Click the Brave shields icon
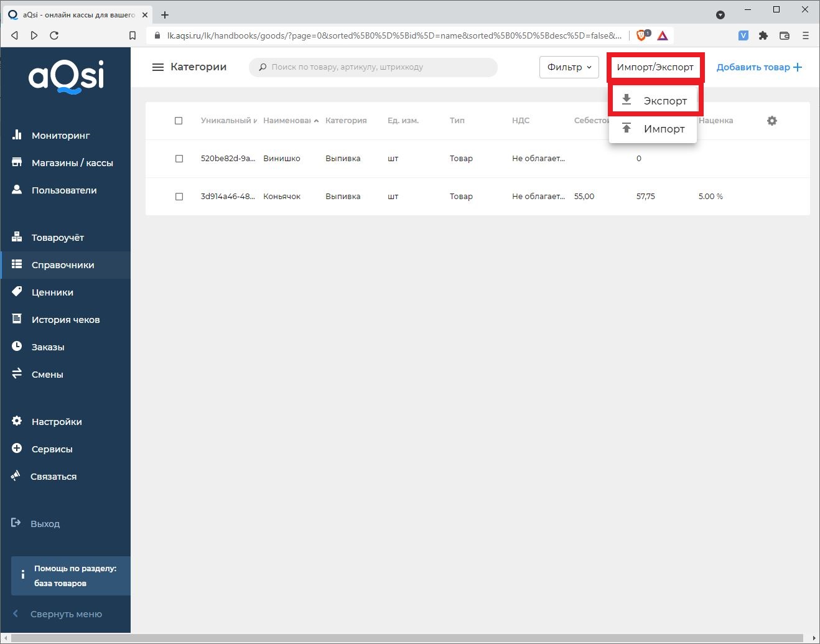Image resolution: width=820 pixels, height=644 pixels. pos(641,35)
